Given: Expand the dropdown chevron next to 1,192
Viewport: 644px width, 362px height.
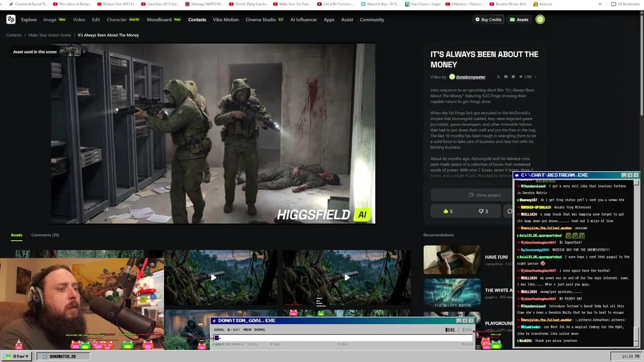Looking at the screenshot, I should (x=535, y=77).
